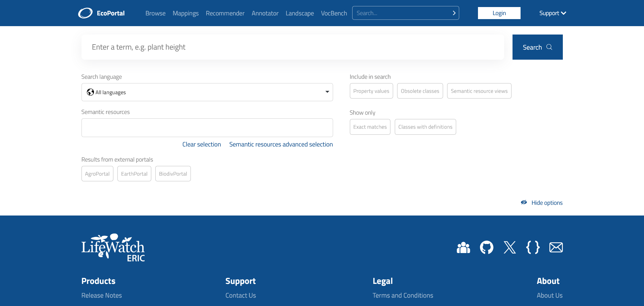Open the GitHub repository icon in footer
The width and height of the screenshot is (644, 306).
coord(486,247)
